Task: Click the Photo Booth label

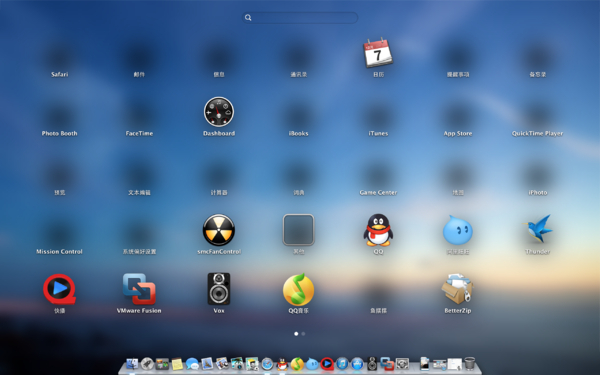Action: (59, 133)
